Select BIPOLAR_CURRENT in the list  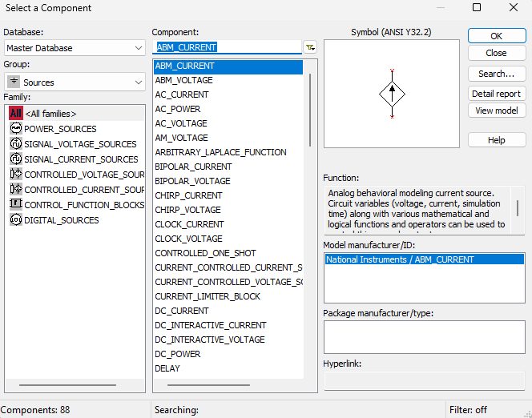click(228, 167)
